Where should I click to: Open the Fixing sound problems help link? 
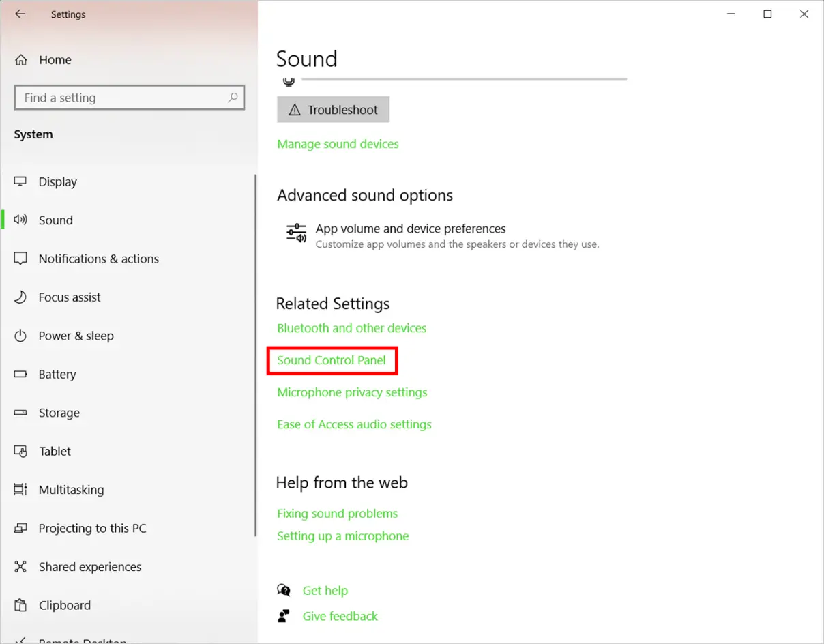337,513
